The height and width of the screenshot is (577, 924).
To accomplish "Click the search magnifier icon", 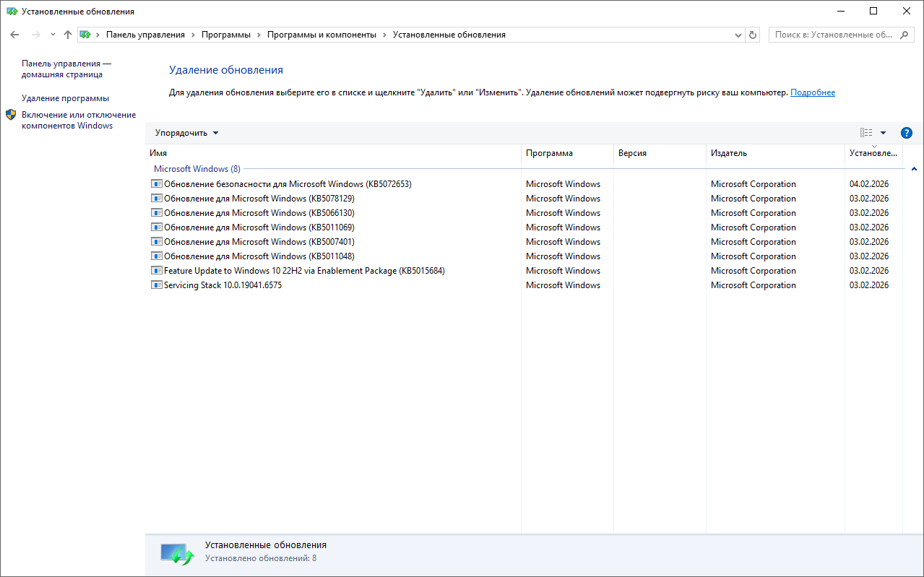I will (904, 35).
